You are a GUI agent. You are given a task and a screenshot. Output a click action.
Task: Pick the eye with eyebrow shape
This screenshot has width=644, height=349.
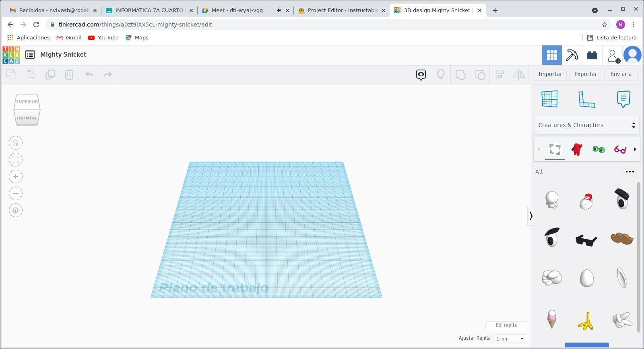[x=551, y=237]
